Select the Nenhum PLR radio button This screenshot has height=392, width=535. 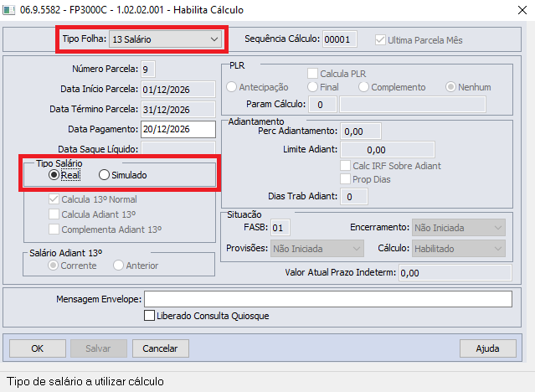click(x=450, y=87)
